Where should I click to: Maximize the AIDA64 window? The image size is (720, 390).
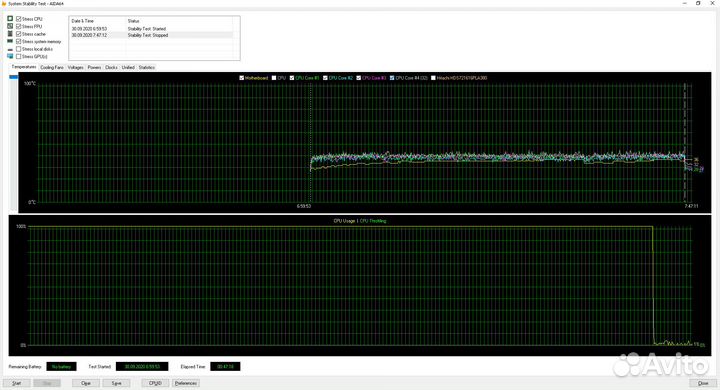click(698, 3)
